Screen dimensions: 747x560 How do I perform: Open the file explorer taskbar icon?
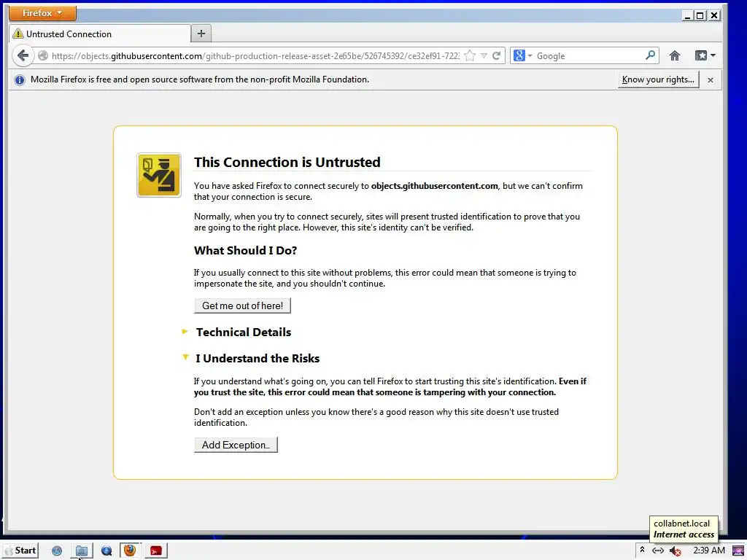pos(82,551)
